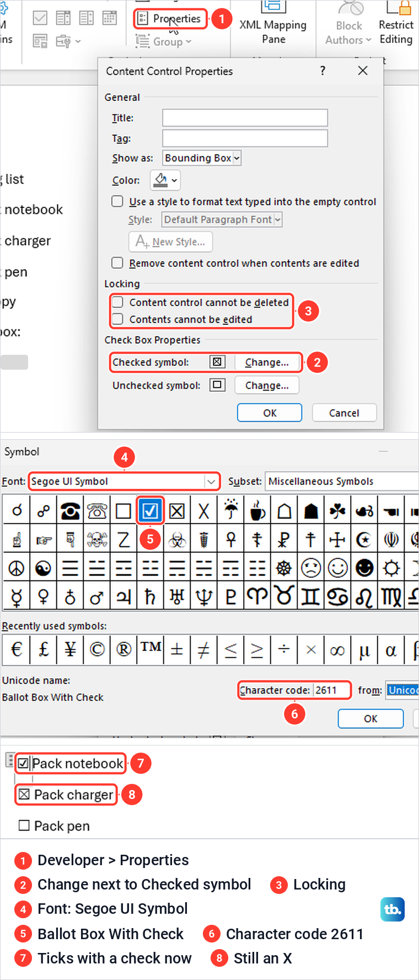Viewport: 419px width, 980px height.
Task: Enable 'Contents cannot be edited' checkbox
Action: point(117,319)
